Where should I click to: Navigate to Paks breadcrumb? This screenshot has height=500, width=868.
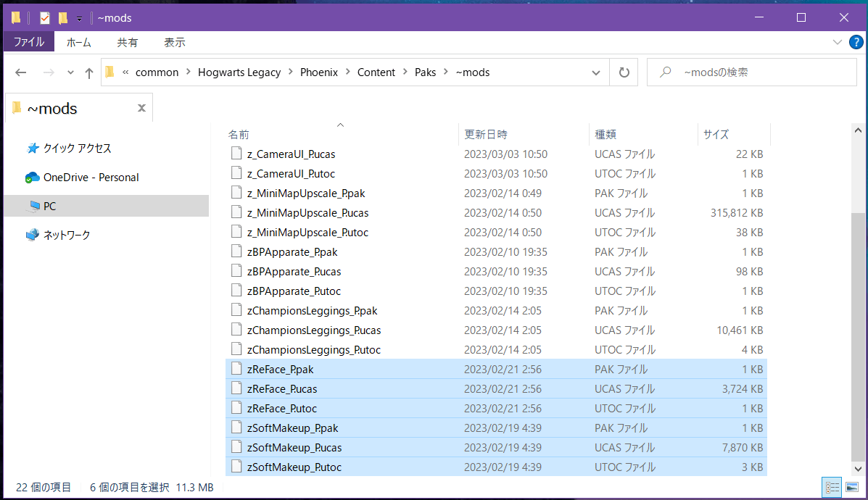pyautogui.click(x=425, y=72)
